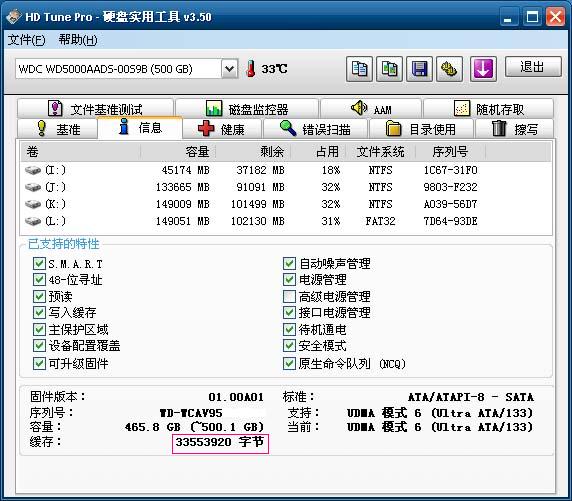Viewport: 572px width, 501px height.
Task: Expand the WDC drive selection dropdown
Action: (x=229, y=69)
